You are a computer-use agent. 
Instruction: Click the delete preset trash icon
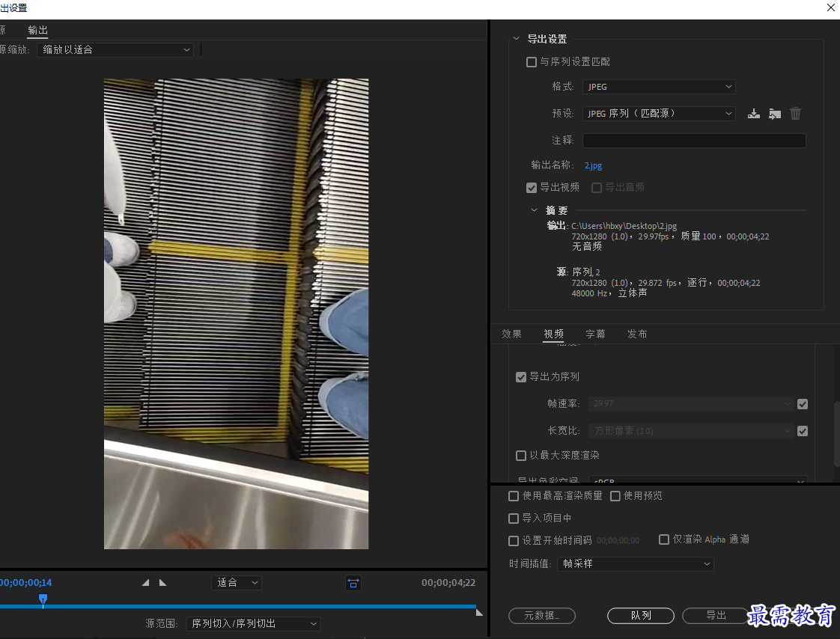pos(796,114)
